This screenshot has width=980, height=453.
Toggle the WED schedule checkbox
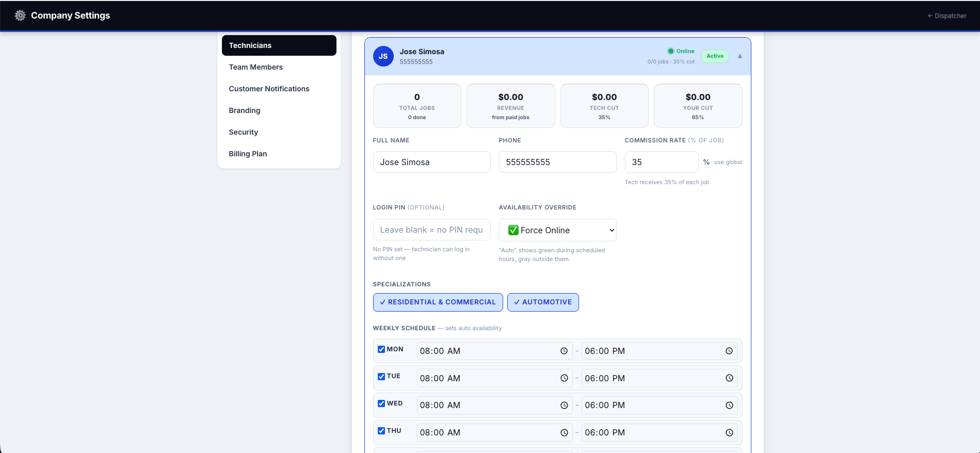tap(381, 403)
